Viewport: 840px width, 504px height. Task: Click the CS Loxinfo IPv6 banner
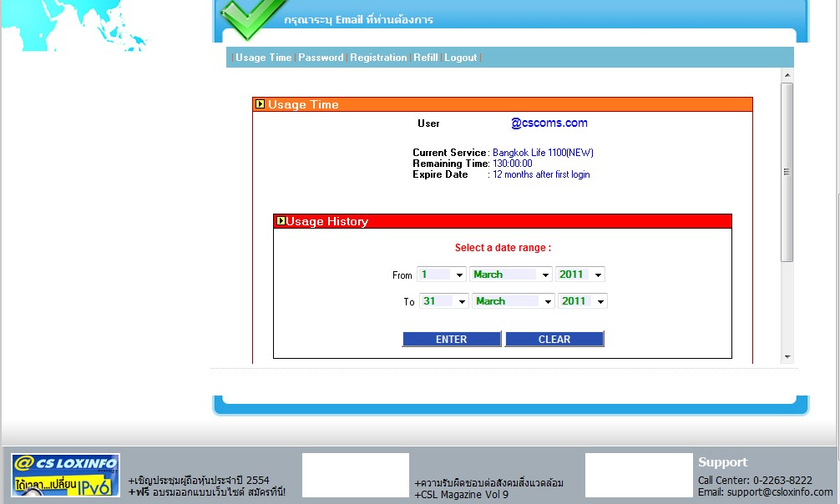[x=65, y=476]
